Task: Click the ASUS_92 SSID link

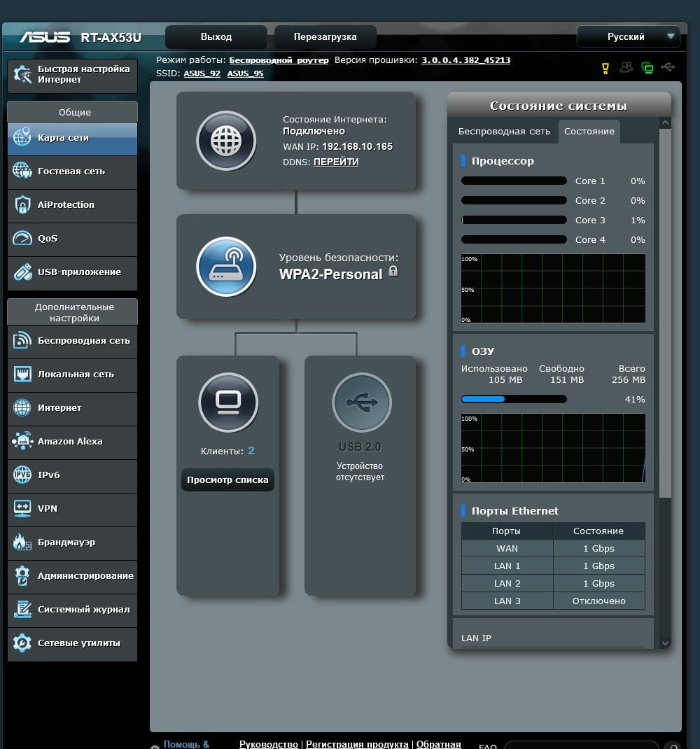Action: (202, 73)
